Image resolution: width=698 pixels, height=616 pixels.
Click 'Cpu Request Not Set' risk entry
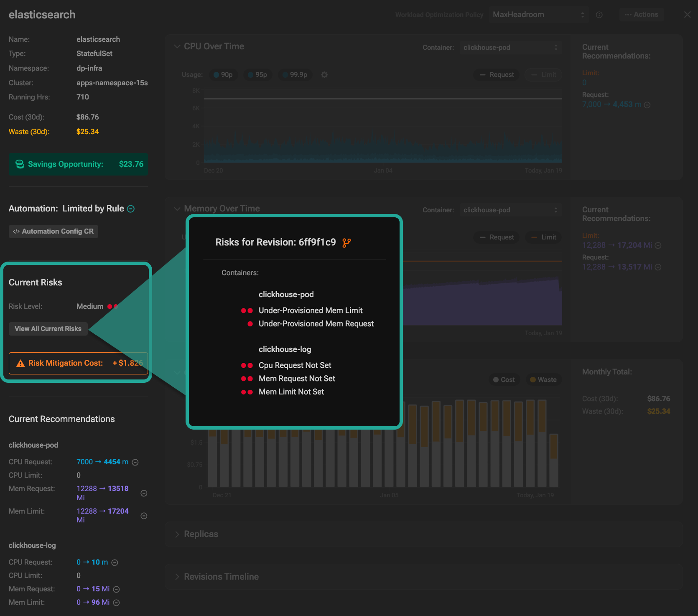295,365
